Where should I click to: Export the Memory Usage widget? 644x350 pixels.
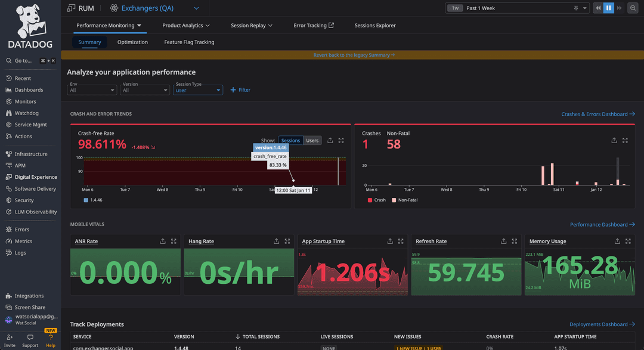coord(617,241)
